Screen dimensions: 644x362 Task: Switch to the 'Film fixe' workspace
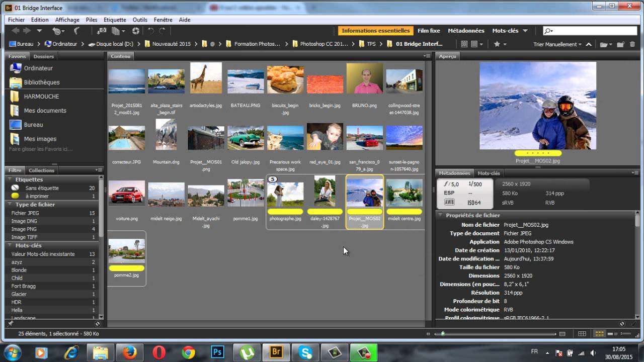(x=429, y=31)
